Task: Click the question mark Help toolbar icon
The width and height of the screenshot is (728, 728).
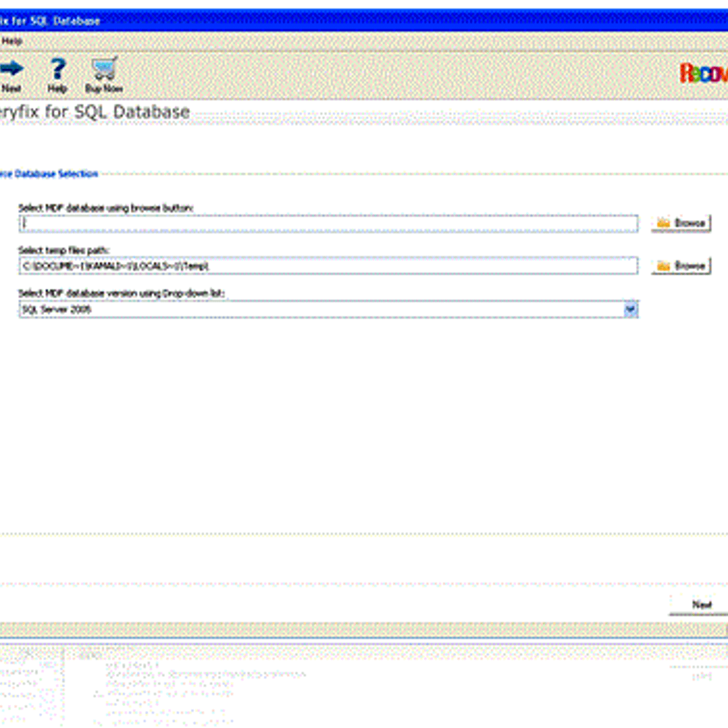Action: pyautogui.click(x=57, y=69)
